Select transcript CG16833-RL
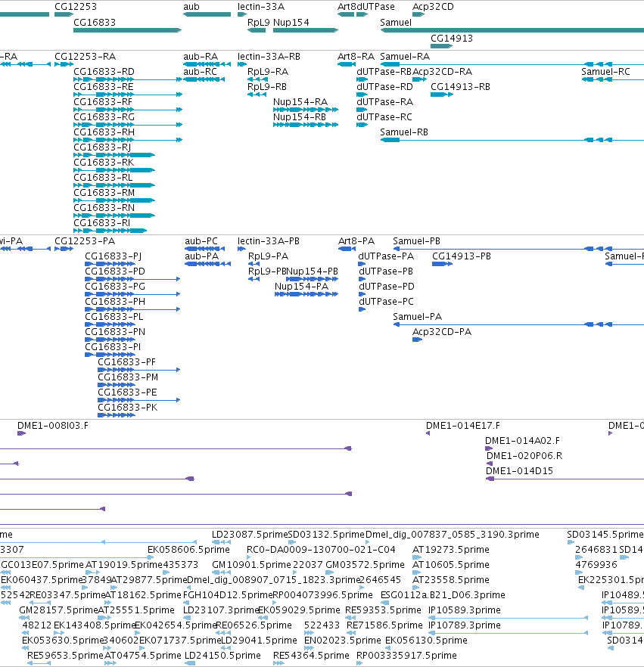644x667 pixels. [x=103, y=178]
